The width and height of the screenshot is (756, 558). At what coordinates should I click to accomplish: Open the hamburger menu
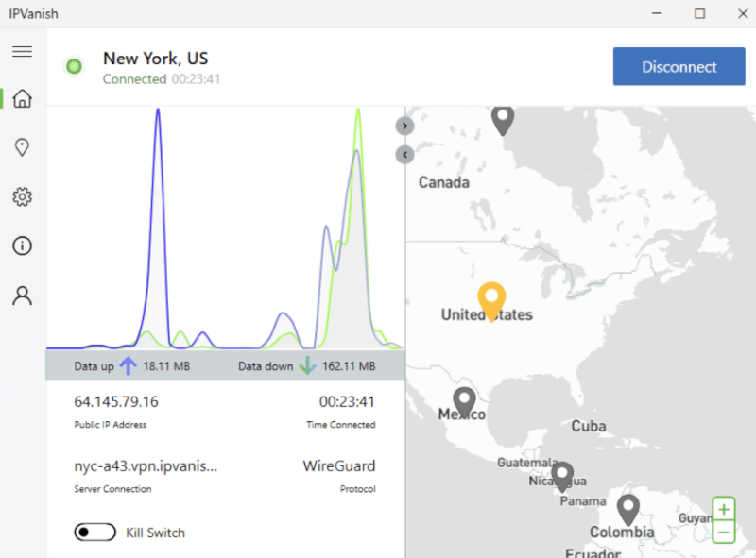22,52
